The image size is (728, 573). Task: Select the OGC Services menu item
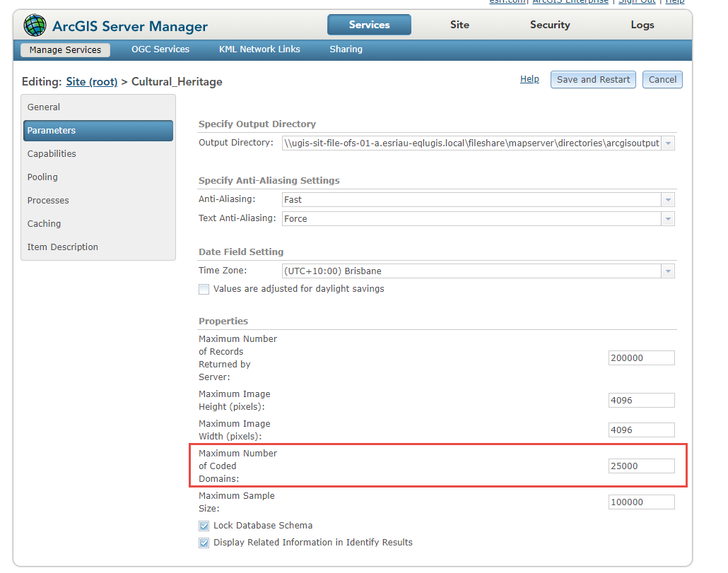click(x=160, y=49)
